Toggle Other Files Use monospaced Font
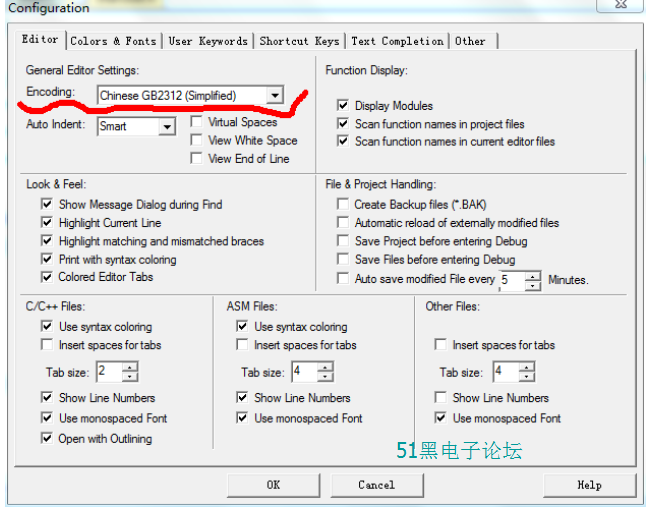 (x=441, y=418)
